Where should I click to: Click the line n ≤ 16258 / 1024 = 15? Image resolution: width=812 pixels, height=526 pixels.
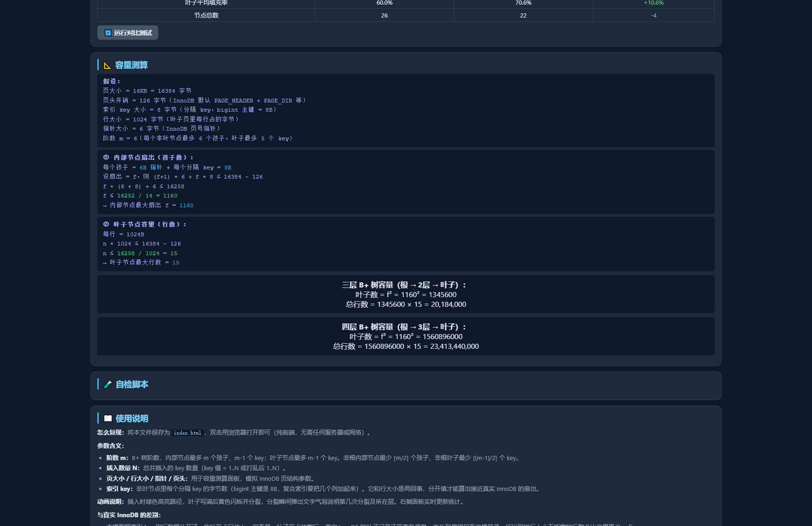(140, 253)
